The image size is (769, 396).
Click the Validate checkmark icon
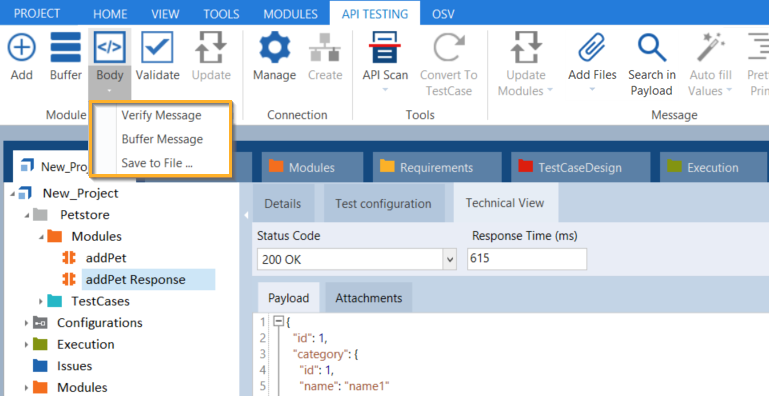coord(157,48)
